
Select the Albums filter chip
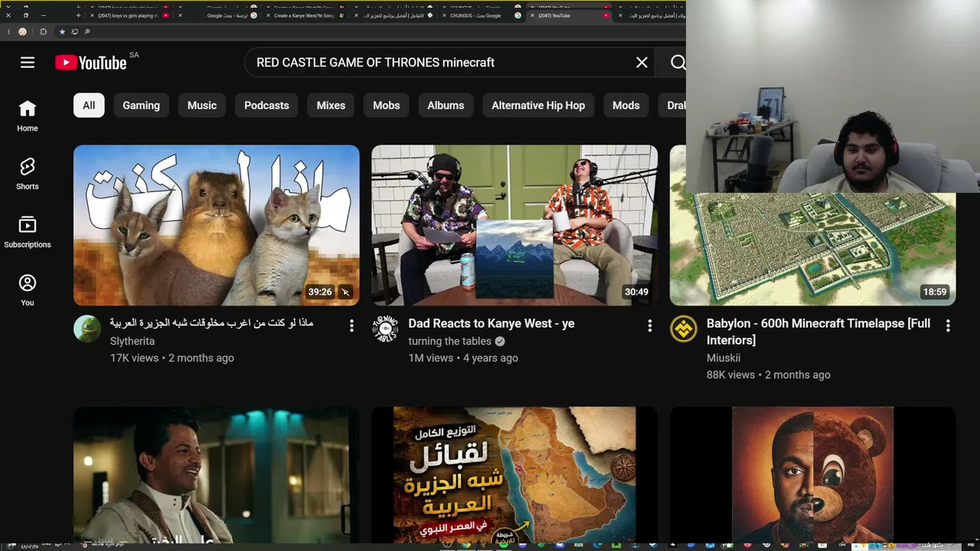point(446,106)
